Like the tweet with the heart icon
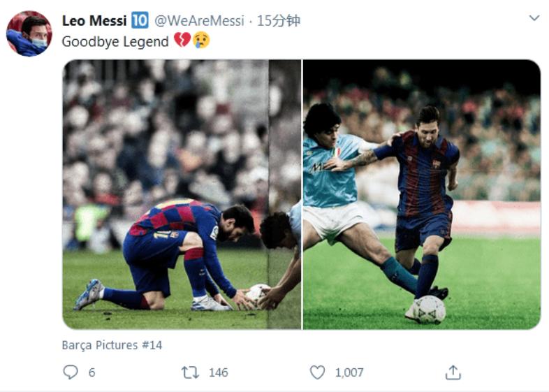The image size is (549, 392). click(317, 372)
